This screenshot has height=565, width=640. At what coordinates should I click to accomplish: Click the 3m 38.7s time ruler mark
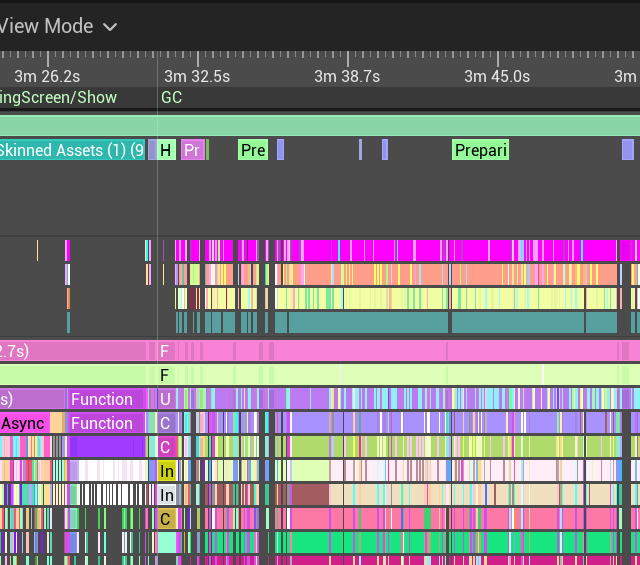[347, 76]
